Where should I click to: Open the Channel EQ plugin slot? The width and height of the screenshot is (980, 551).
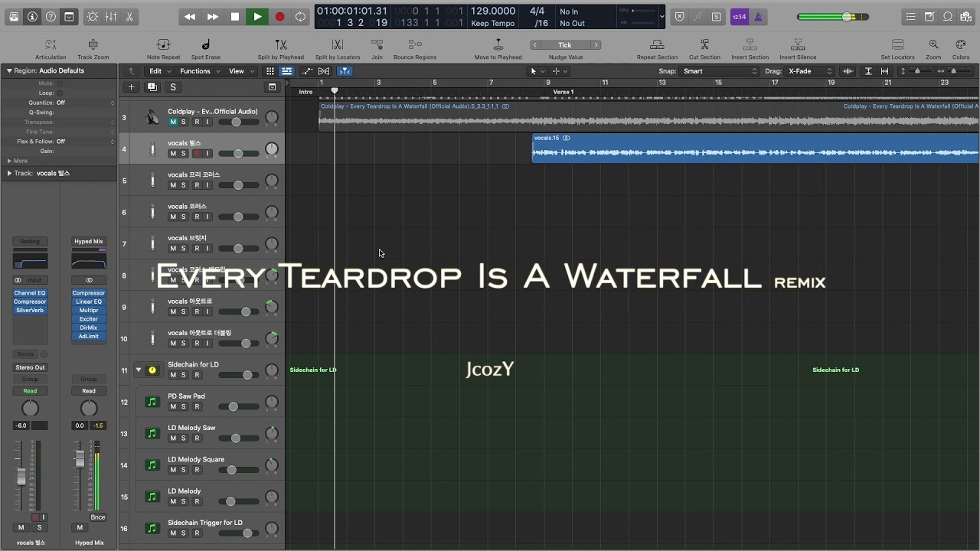30,293
